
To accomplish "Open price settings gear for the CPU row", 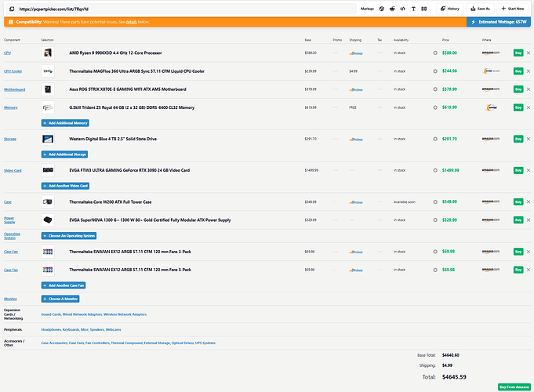I will (x=435, y=53).
